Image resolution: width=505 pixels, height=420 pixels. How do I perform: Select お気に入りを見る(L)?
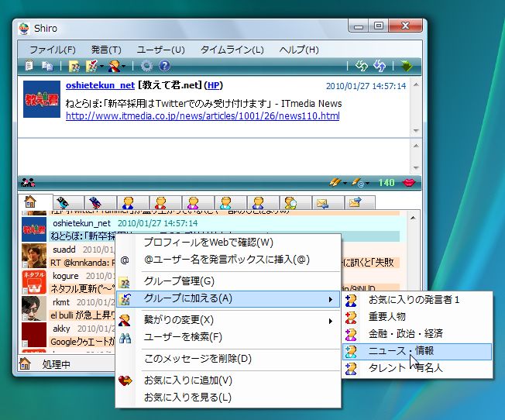pyautogui.click(x=228, y=398)
